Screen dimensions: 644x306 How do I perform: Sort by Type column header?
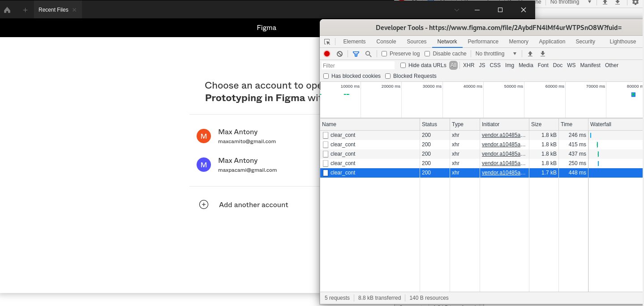tap(465, 124)
